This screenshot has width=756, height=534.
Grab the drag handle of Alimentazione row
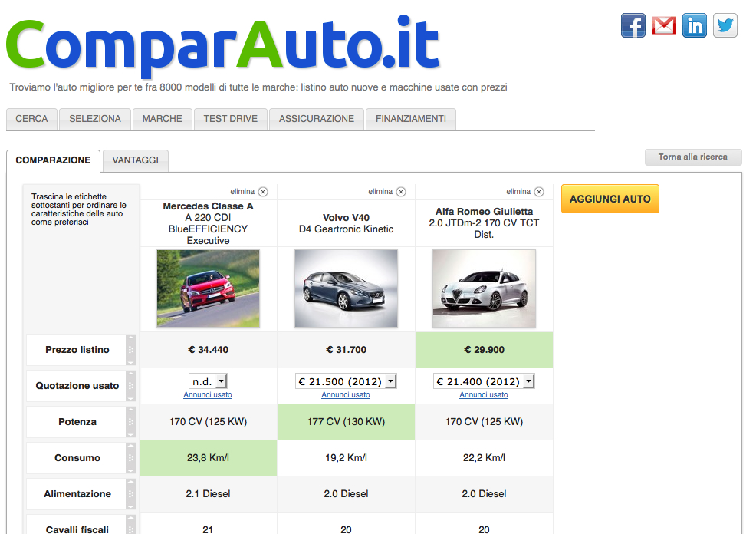tap(130, 494)
